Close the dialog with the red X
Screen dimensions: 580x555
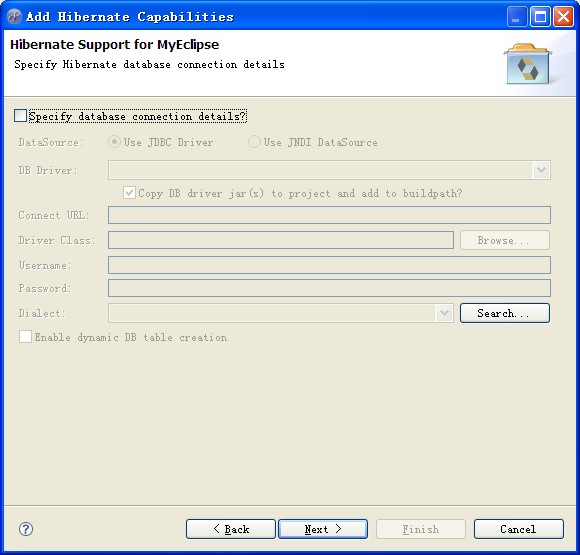click(563, 17)
